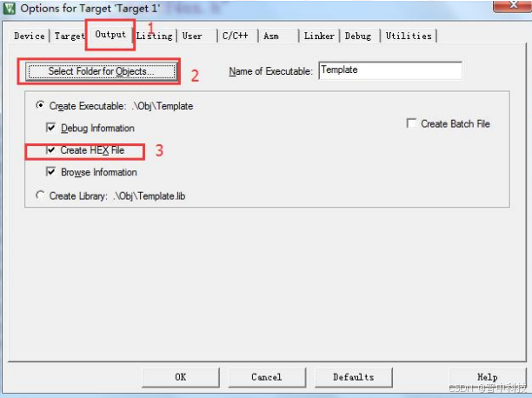Toggle the Debug Information checkbox
This screenshot has height=398, width=532.
50,128
